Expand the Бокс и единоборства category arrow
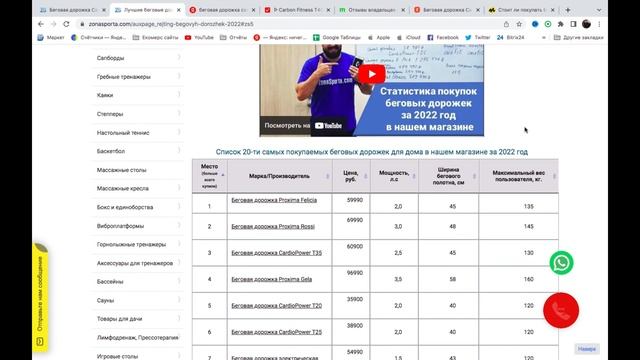This screenshot has height=360, width=640. click(x=179, y=207)
